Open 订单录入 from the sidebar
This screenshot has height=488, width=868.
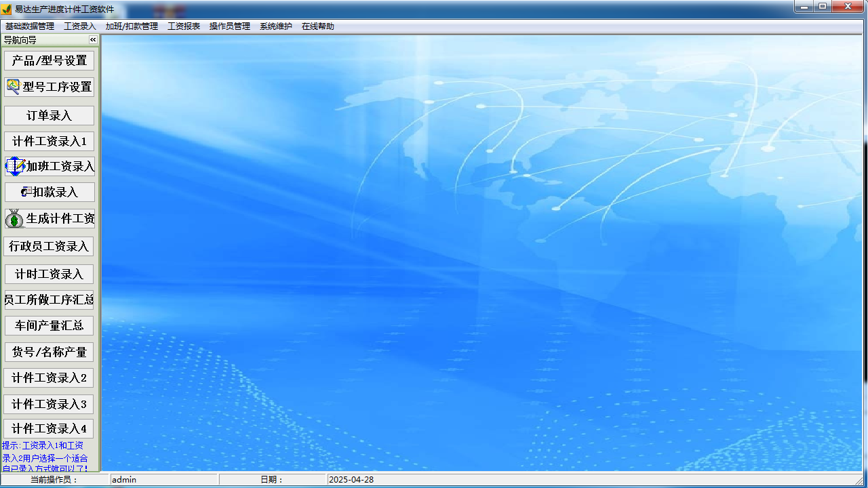coord(50,115)
